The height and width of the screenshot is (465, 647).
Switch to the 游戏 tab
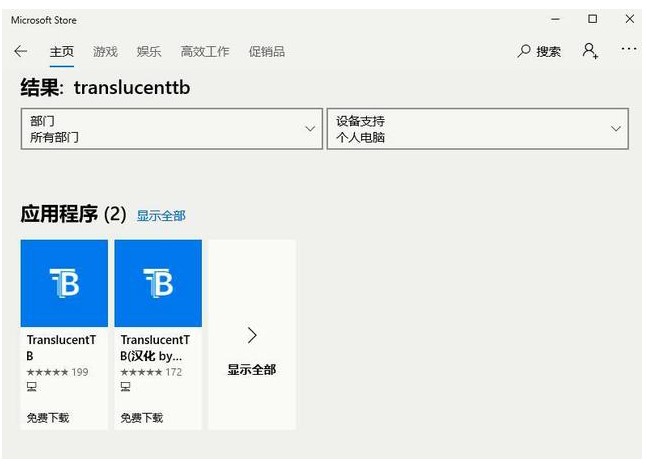pyautogui.click(x=105, y=52)
